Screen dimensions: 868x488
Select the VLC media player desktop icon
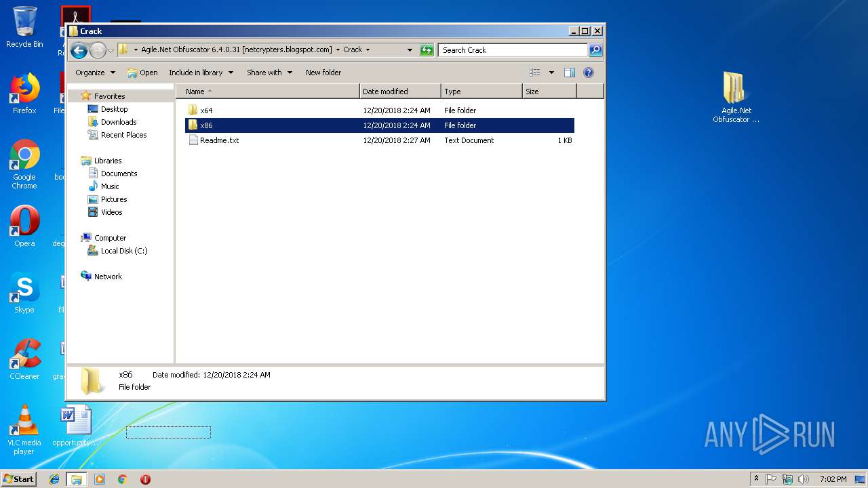tap(24, 430)
